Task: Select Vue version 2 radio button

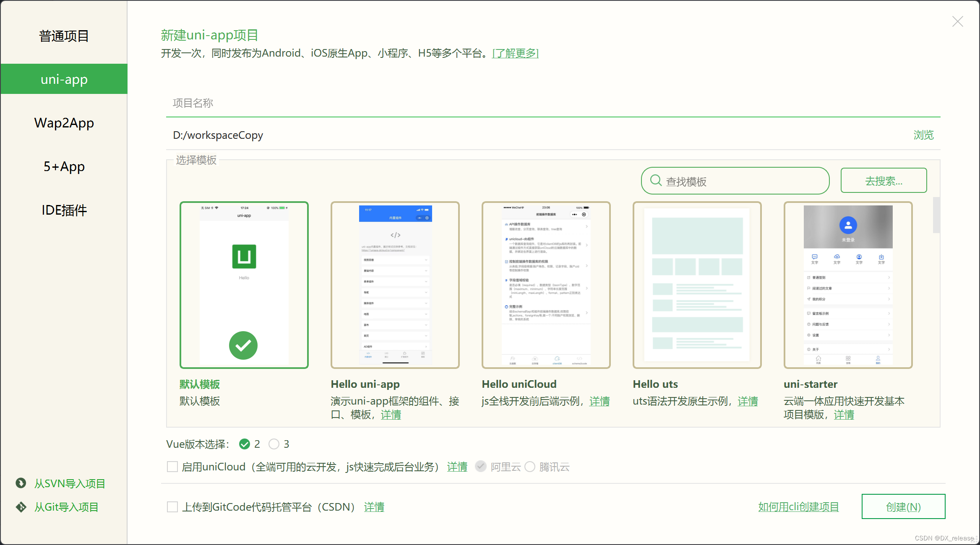Action: click(244, 444)
